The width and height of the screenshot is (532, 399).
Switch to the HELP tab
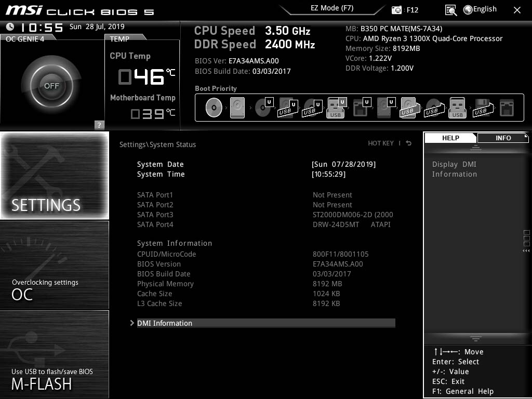(x=450, y=138)
